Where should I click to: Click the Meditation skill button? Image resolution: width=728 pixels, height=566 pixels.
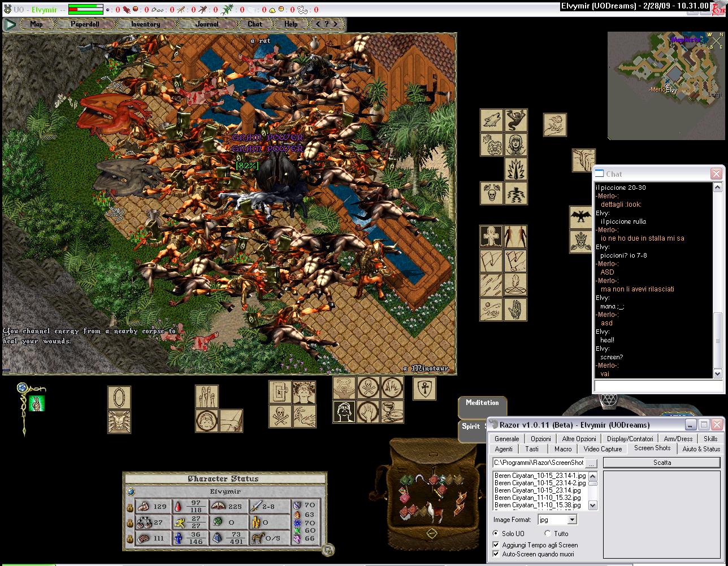[482, 403]
